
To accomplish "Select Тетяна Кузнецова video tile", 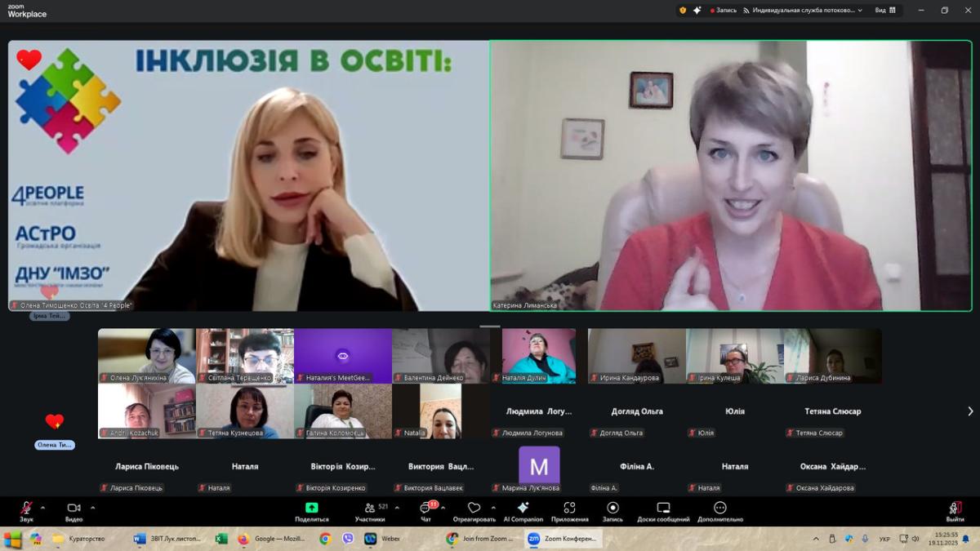I will [245, 411].
